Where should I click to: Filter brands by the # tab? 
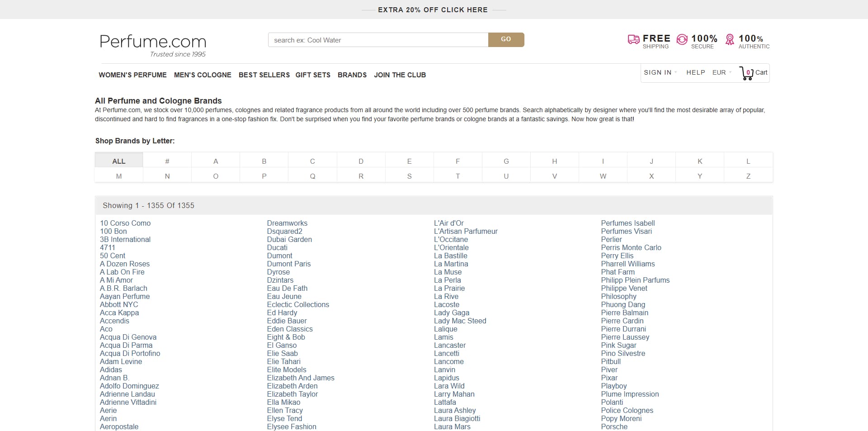pos(167,161)
